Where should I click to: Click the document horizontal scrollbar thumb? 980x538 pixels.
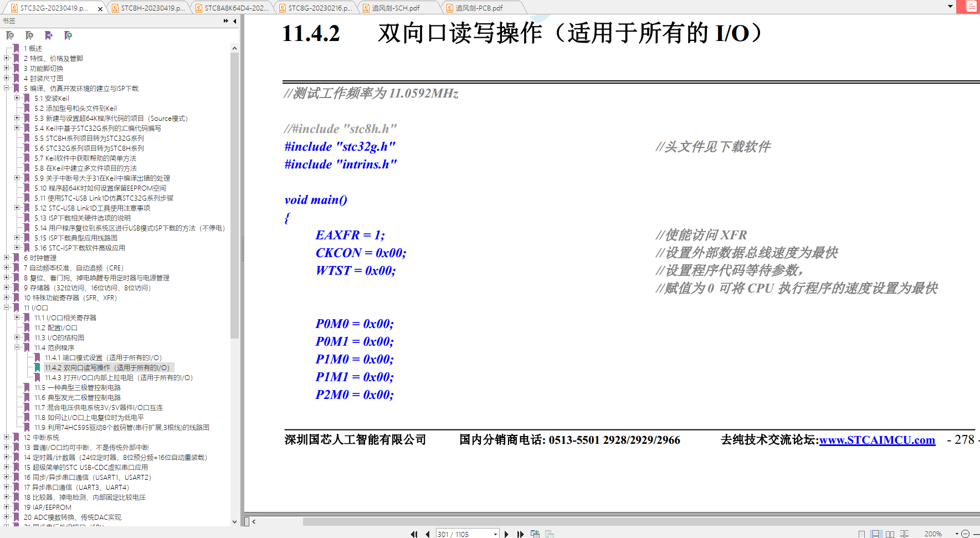pos(641,521)
